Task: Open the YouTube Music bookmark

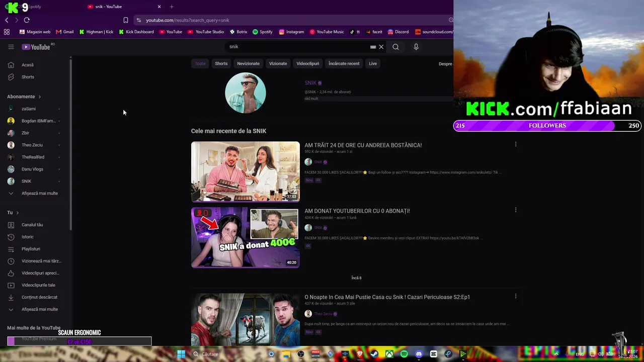Action: tap(327, 32)
